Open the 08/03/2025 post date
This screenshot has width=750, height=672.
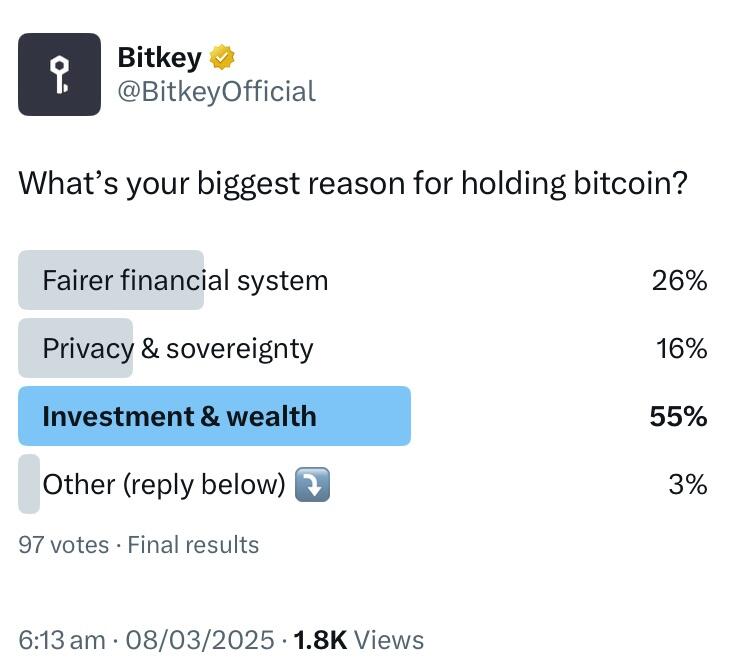tap(200, 640)
